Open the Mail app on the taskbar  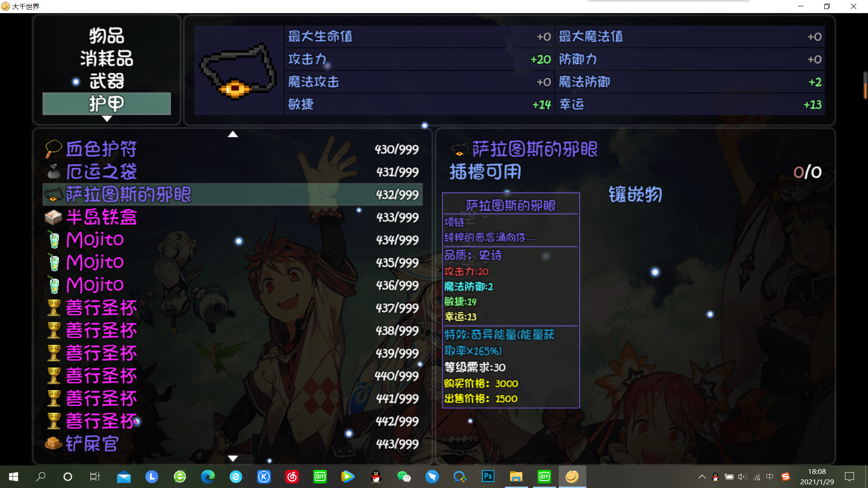(x=124, y=477)
